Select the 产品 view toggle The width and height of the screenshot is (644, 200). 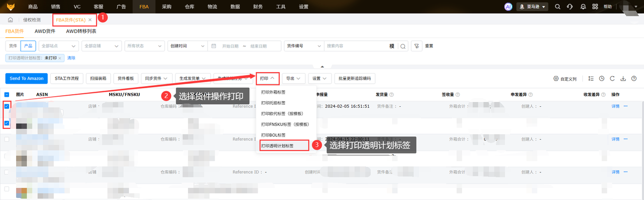(x=28, y=46)
